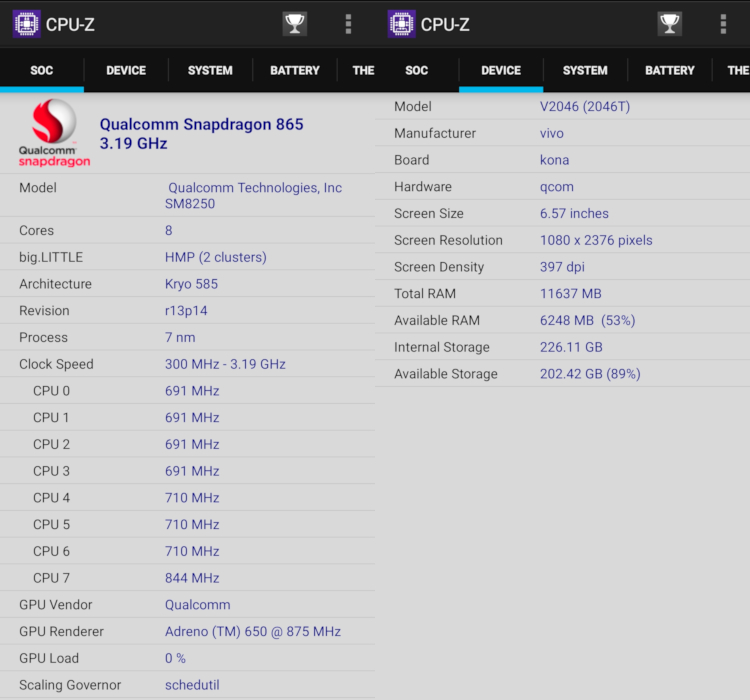Tap the Qualcomm Snapdragon logo
This screenshot has width=750, height=700.
(x=54, y=133)
